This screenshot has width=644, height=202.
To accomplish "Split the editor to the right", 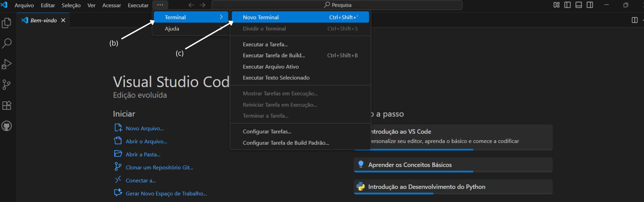I will (x=635, y=20).
